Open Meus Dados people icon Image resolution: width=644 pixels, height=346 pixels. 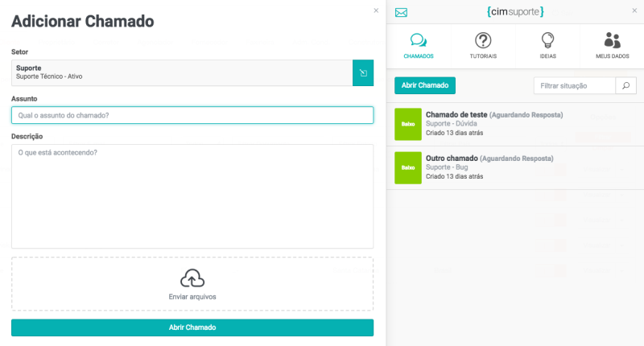click(612, 46)
